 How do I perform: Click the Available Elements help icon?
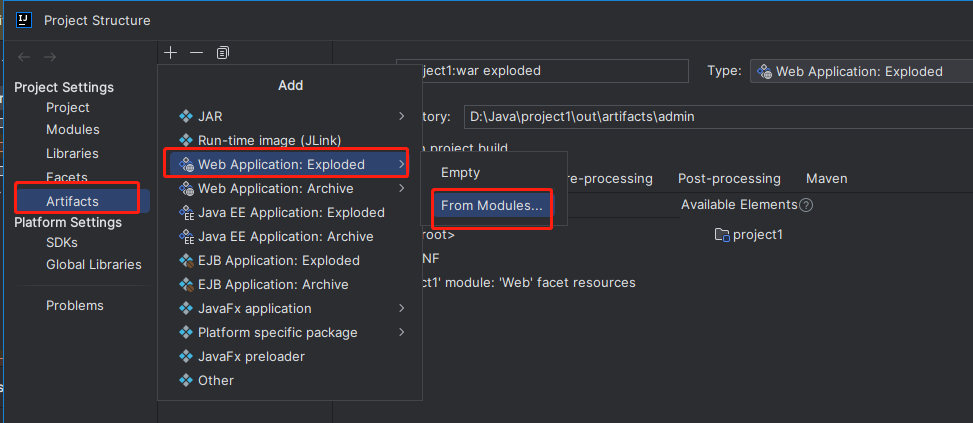(x=806, y=205)
